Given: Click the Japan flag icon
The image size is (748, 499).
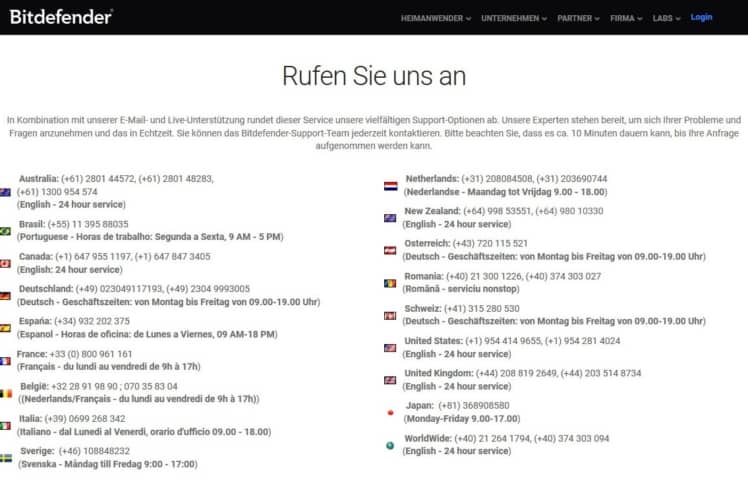Looking at the screenshot, I should [390, 413].
